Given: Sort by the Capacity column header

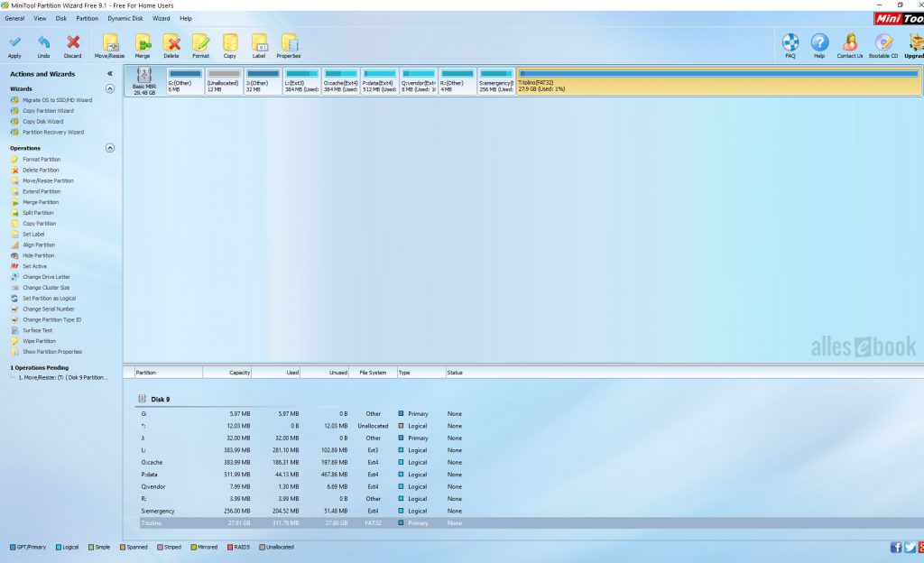Looking at the screenshot, I should point(226,373).
